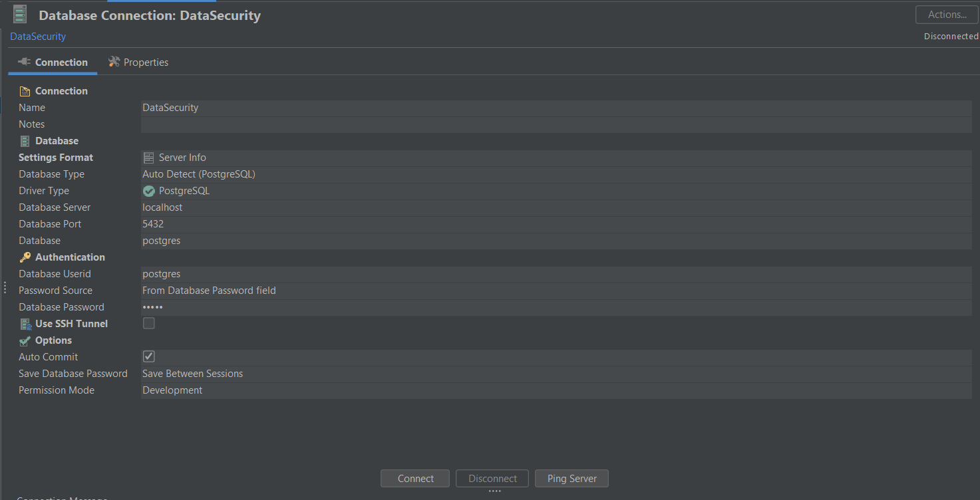Click the Options checkmark icon

[x=25, y=340]
